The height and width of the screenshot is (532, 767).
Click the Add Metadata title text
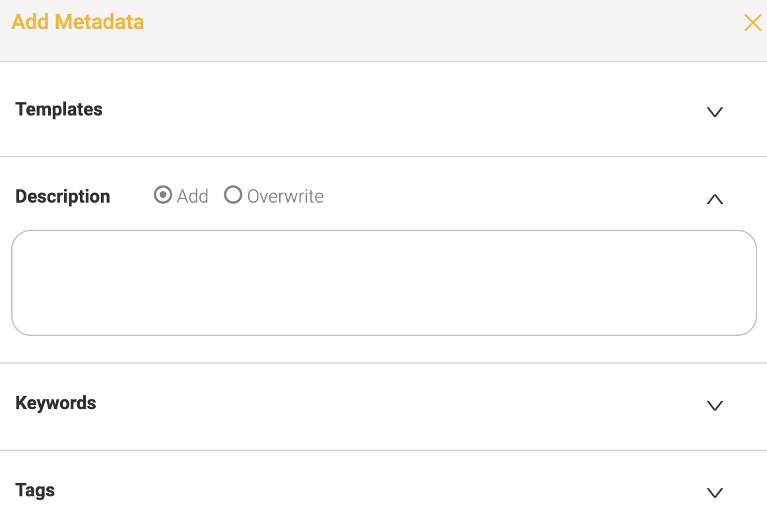click(77, 22)
